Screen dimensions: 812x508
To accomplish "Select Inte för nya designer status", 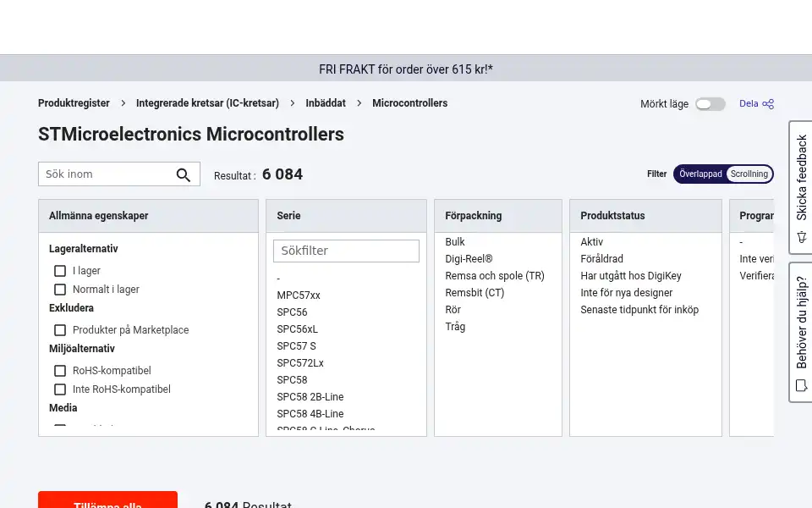I will click(626, 293).
